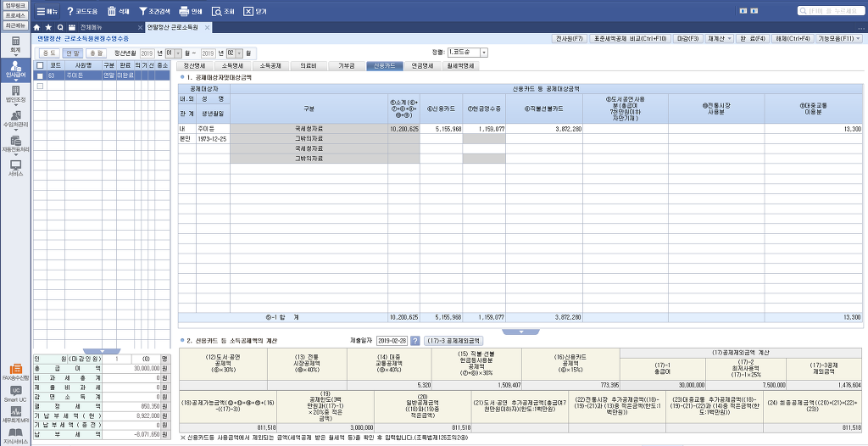Viewport: 868px width, 446px height.
Task: Switch to the 월세액명세 tab
Action: tap(460, 66)
